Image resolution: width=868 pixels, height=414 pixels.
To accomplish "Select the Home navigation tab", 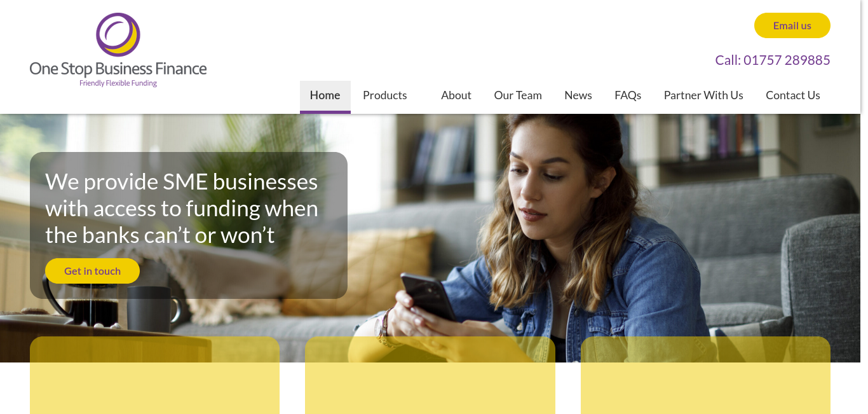I will click(x=325, y=97).
